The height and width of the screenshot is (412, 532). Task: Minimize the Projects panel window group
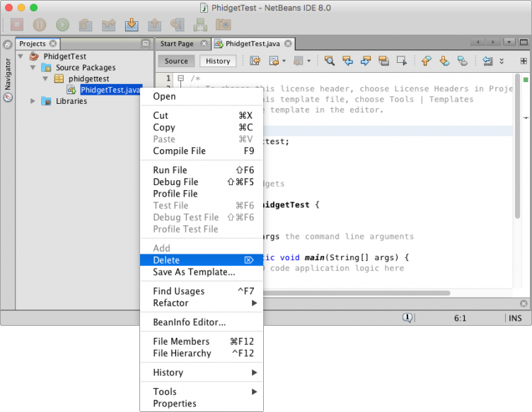(146, 43)
